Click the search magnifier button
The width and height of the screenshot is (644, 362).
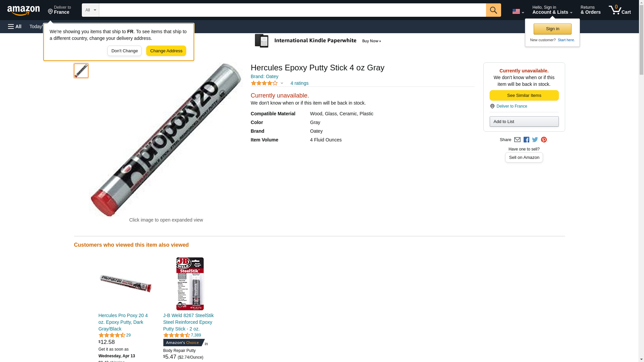click(493, 10)
